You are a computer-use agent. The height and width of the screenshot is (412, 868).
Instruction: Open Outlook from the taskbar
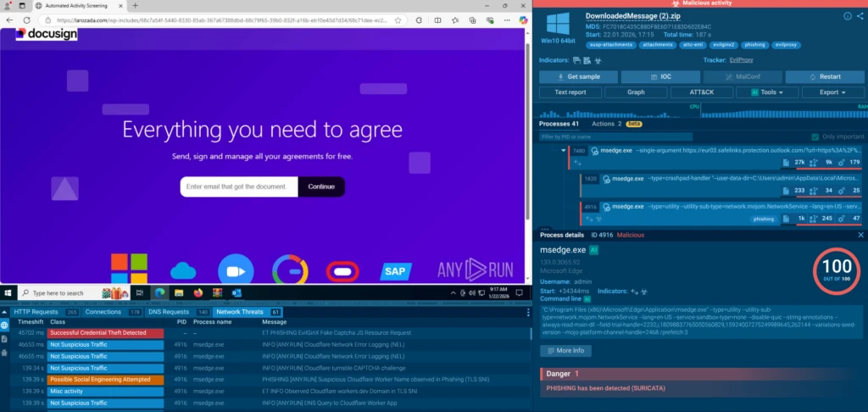[x=236, y=293]
